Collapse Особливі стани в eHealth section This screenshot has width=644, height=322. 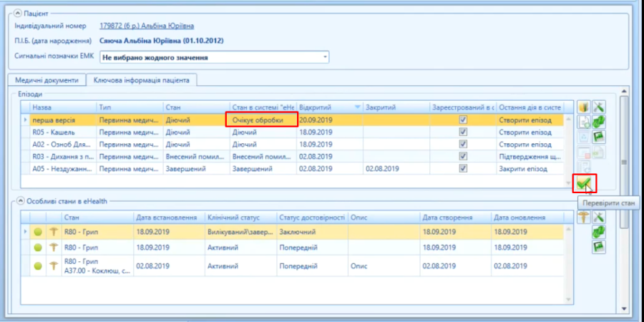[x=20, y=201]
